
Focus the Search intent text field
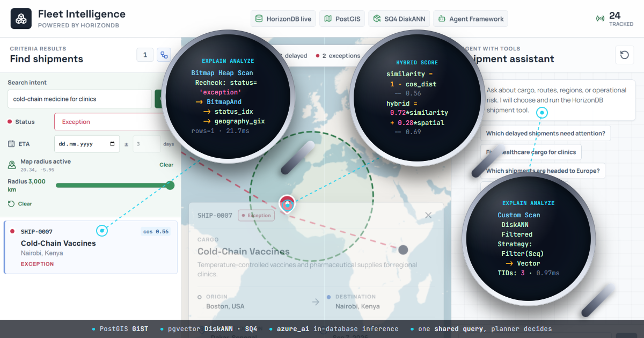pos(79,99)
